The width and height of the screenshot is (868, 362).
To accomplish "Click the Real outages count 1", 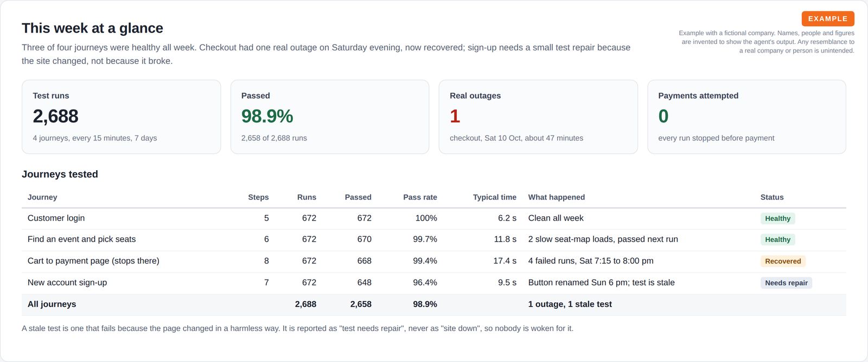I will pyautogui.click(x=455, y=116).
